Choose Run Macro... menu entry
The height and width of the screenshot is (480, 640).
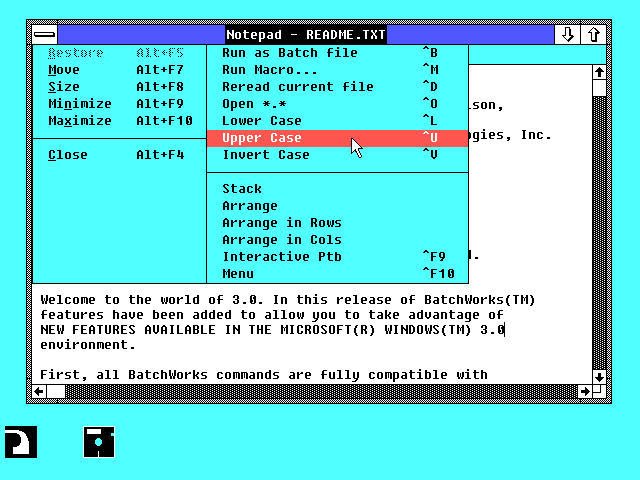pyautogui.click(x=338, y=70)
